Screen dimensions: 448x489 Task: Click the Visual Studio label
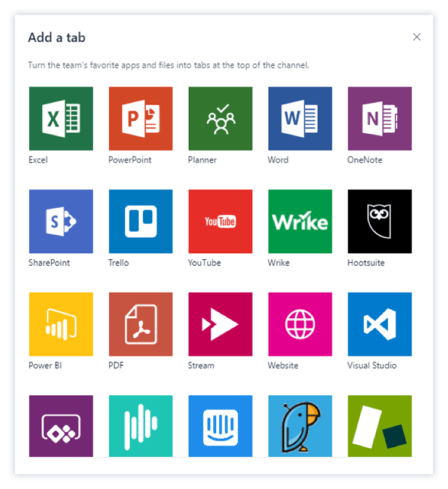coord(372,365)
